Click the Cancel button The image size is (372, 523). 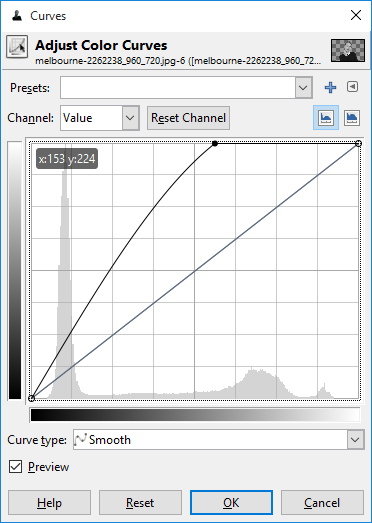click(x=322, y=502)
